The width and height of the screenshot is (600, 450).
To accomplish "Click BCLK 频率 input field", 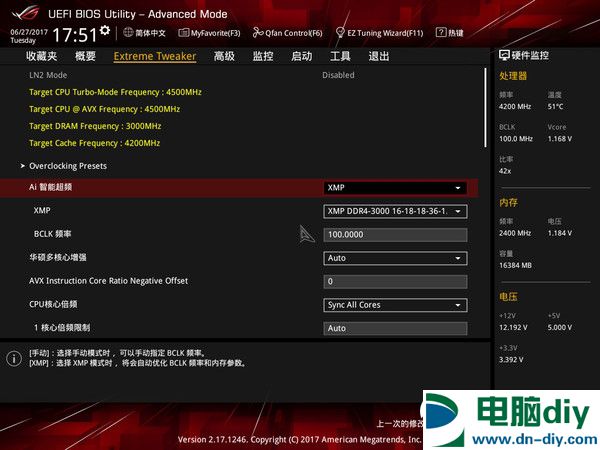I will [x=395, y=235].
